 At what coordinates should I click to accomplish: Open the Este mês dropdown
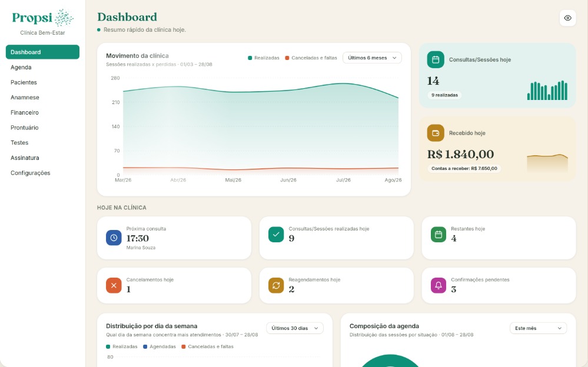click(x=538, y=328)
